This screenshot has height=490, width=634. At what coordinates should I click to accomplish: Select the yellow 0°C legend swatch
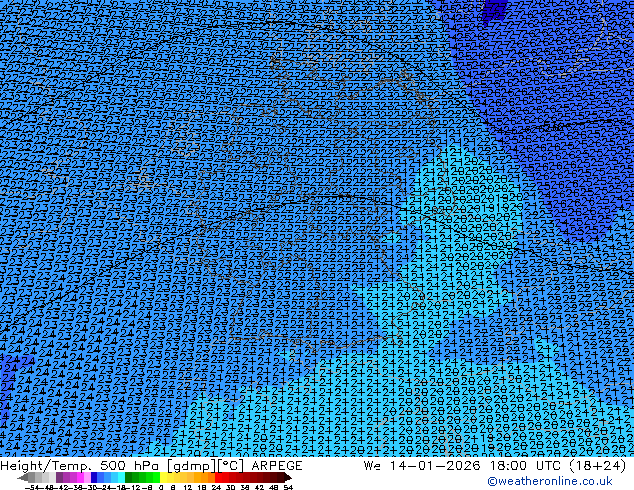(163, 477)
